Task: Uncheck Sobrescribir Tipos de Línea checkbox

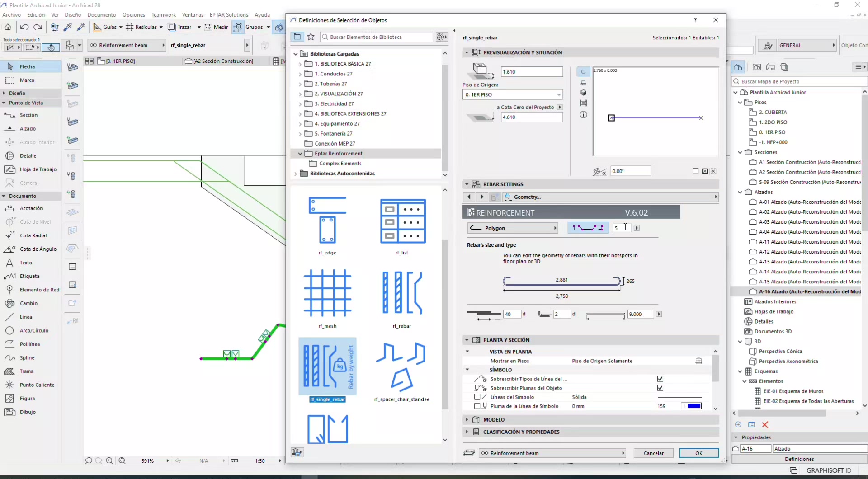Action: [x=660, y=379]
